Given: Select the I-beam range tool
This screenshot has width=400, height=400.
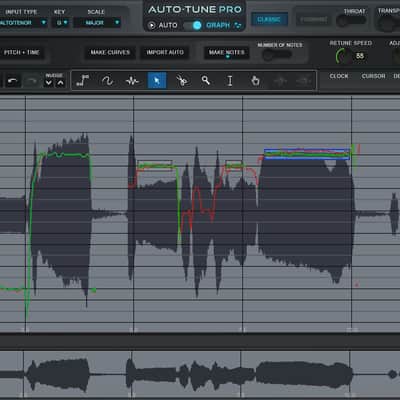Looking at the screenshot, I should (x=230, y=81).
